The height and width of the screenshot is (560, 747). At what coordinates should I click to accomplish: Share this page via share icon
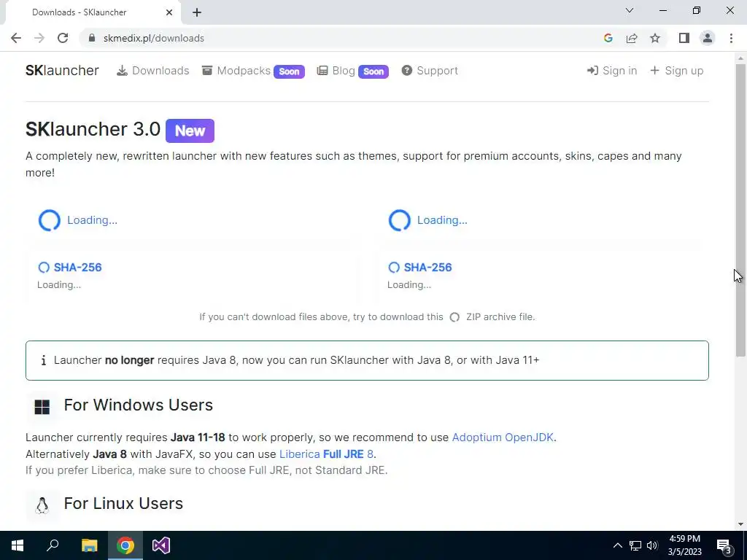(632, 38)
